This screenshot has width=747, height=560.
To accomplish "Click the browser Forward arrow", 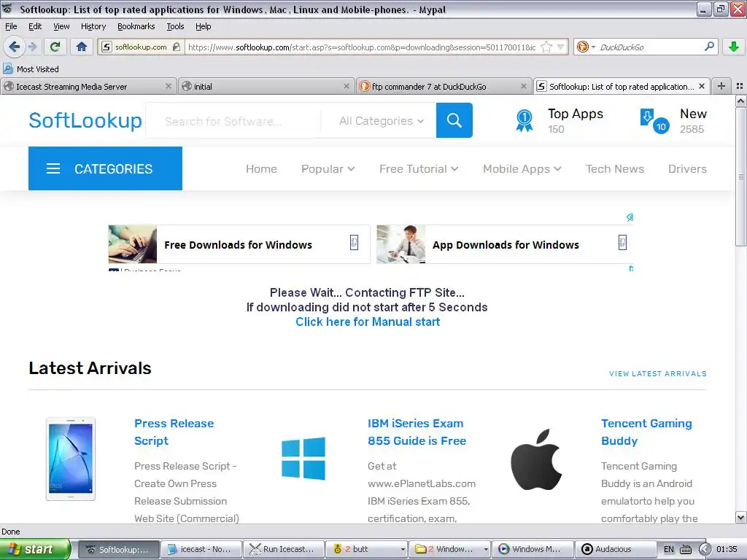I will [32, 47].
